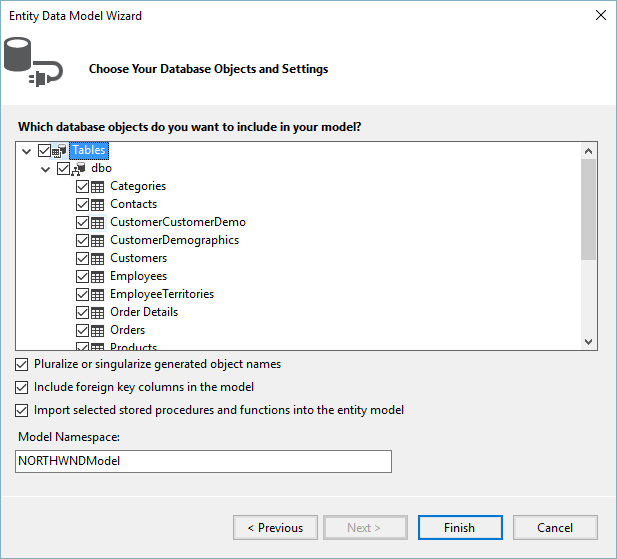Select the Customers tree row

[139, 258]
